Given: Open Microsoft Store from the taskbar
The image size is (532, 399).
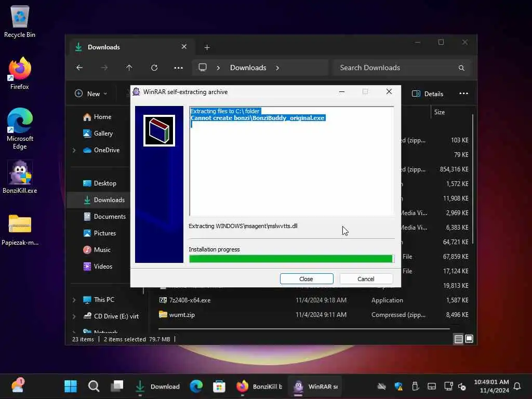Looking at the screenshot, I should (x=219, y=386).
